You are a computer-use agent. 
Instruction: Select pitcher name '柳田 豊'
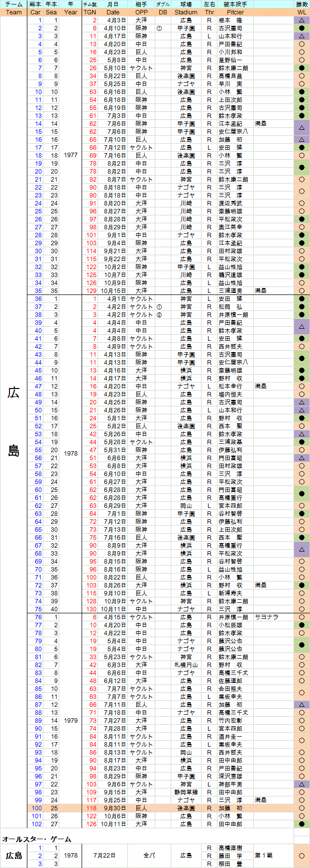click(x=230, y=864)
